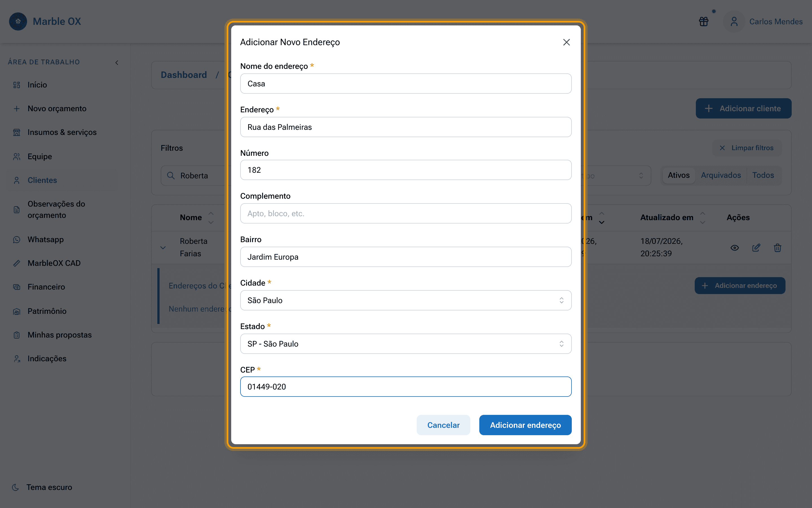
Task: Click the Patrimônio building icon
Action: 16,312
